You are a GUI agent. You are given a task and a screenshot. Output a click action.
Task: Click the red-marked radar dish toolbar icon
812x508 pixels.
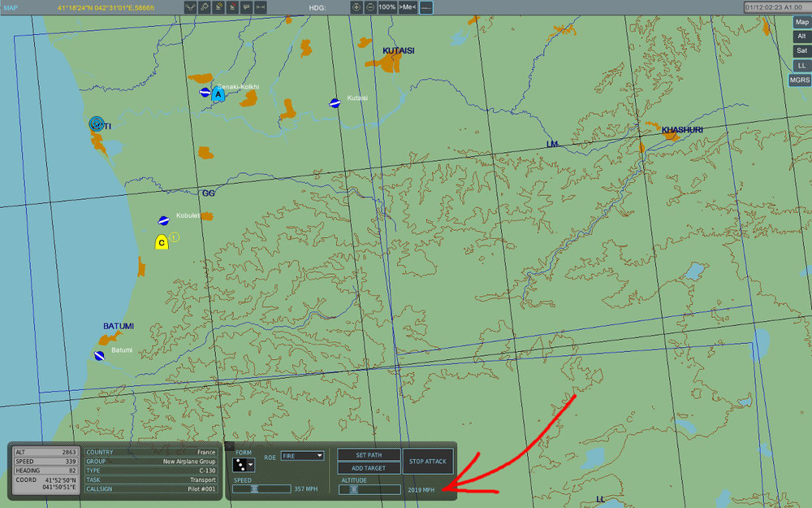(x=232, y=7)
